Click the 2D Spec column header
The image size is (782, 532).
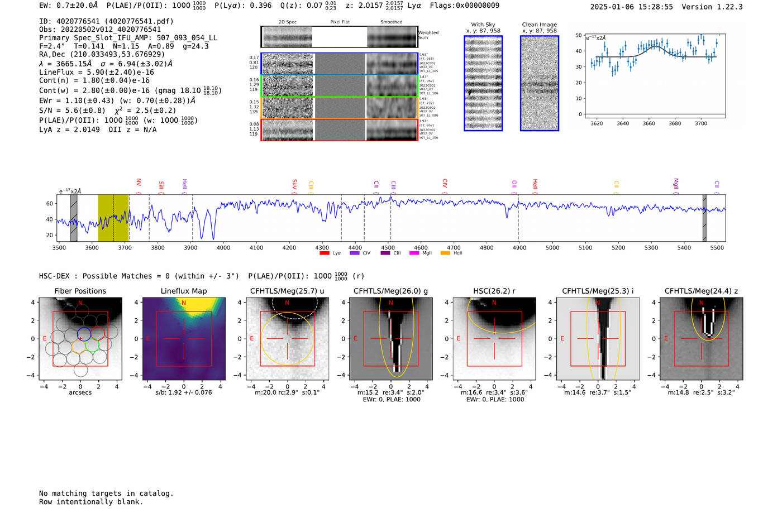pos(288,22)
